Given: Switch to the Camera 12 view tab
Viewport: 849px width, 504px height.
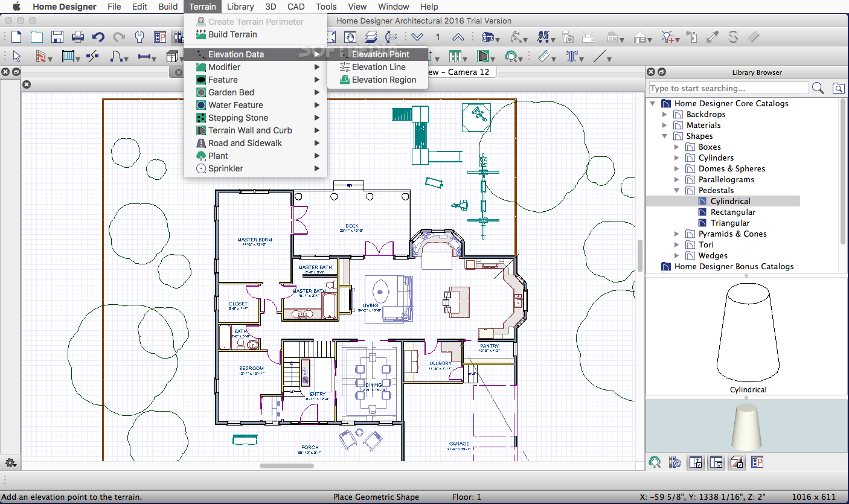Looking at the screenshot, I should tap(459, 72).
